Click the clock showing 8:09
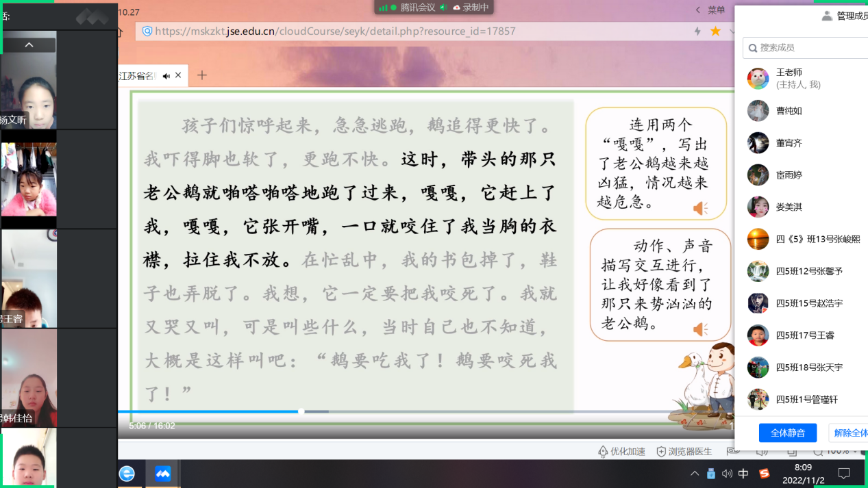 [x=803, y=467]
